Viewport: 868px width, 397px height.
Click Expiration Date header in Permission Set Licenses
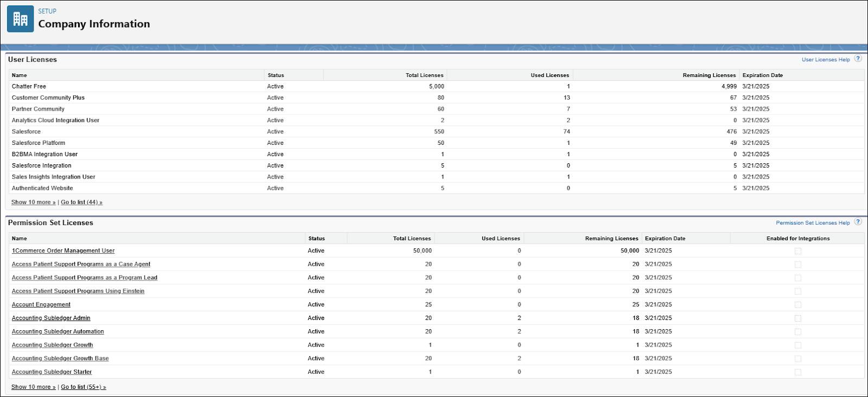click(665, 239)
